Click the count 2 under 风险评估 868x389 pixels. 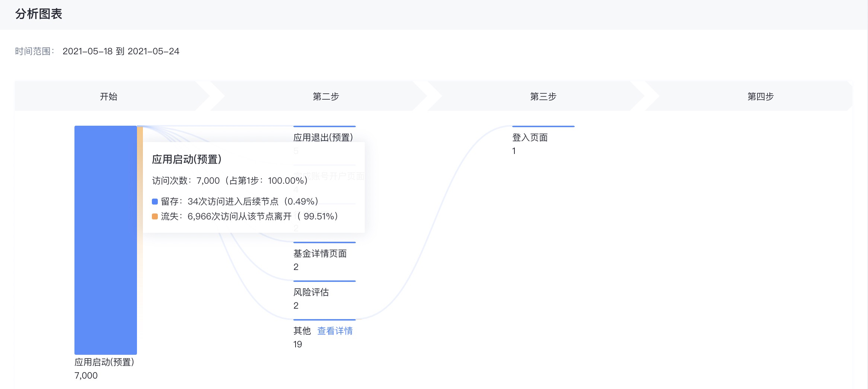pyautogui.click(x=296, y=305)
